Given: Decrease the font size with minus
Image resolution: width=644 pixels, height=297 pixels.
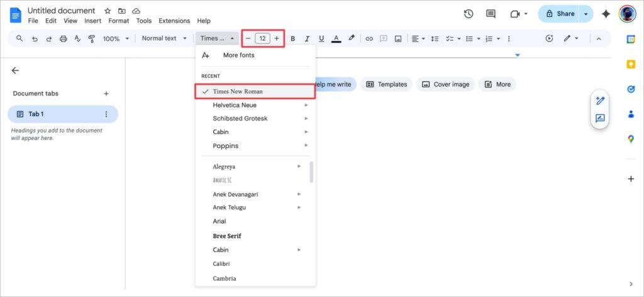Looking at the screenshot, I should tap(248, 38).
